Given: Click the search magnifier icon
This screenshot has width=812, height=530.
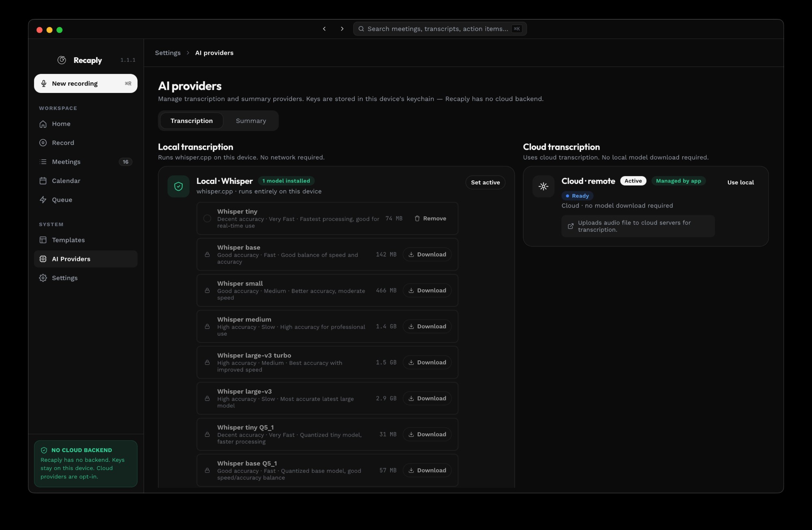Looking at the screenshot, I should coord(361,29).
